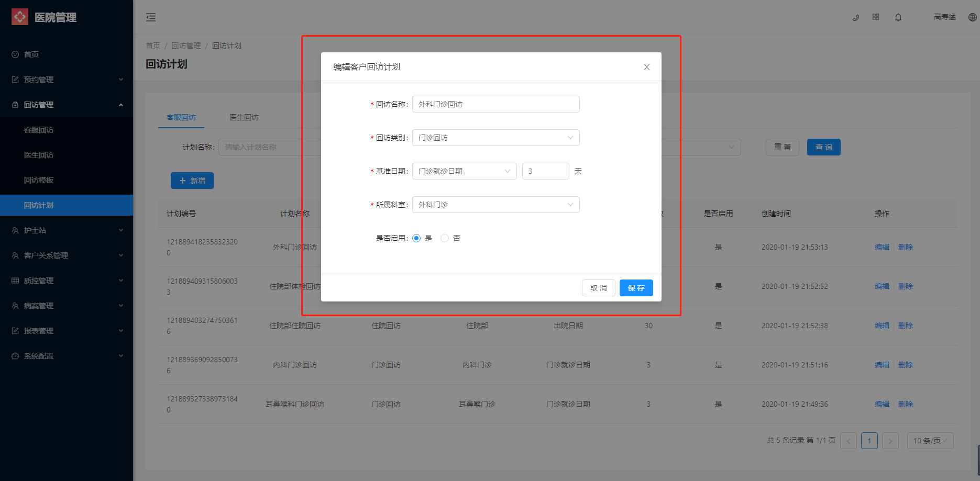The height and width of the screenshot is (481, 980).
Task: Select page 1 in pagination
Action: pyautogui.click(x=869, y=441)
